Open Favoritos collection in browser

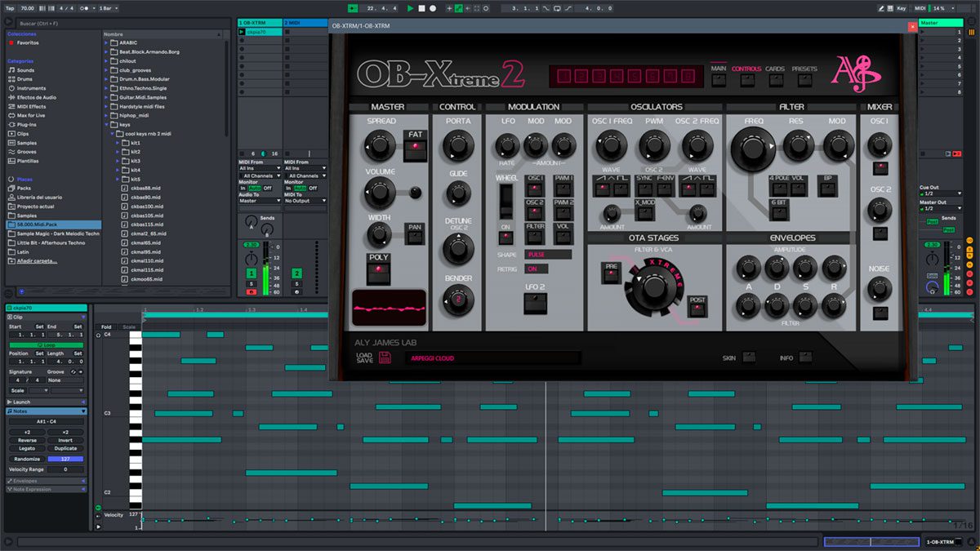28,42
